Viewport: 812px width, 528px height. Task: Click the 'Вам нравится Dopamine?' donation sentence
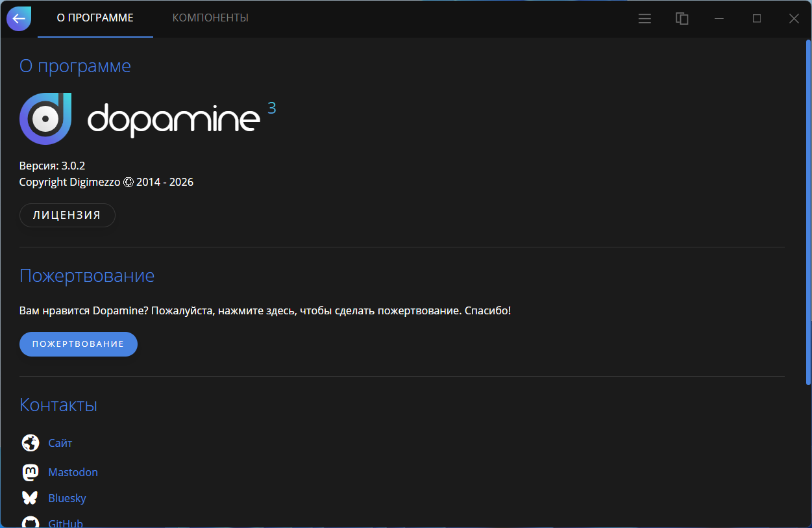tap(265, 310)
